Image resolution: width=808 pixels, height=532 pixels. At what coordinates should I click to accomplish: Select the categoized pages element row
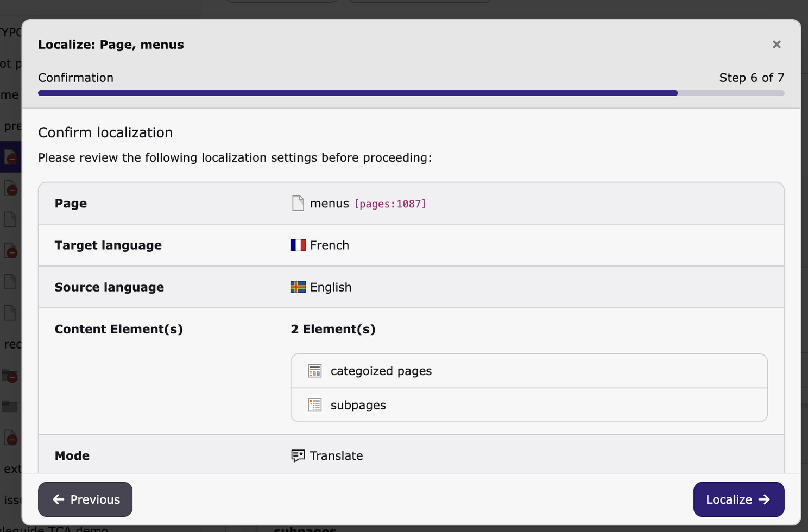(x=529, y=371)
